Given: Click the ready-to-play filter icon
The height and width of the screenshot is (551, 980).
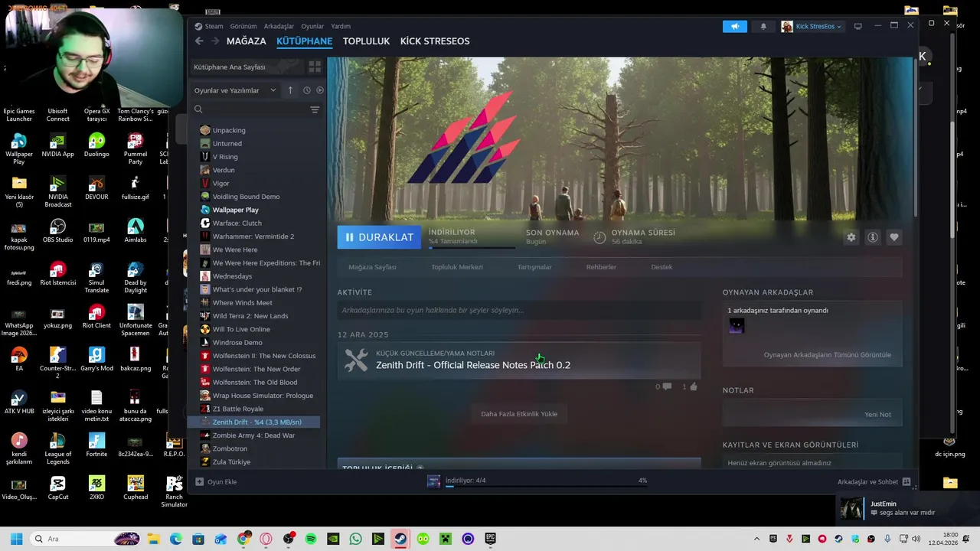Looking at the screenshot, I should (320, 90).
